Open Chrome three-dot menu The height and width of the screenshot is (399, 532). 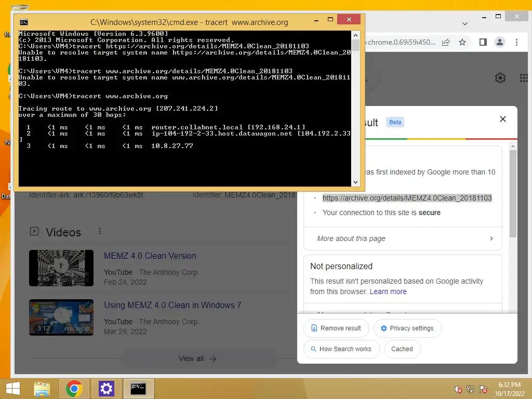click(516, 42)
